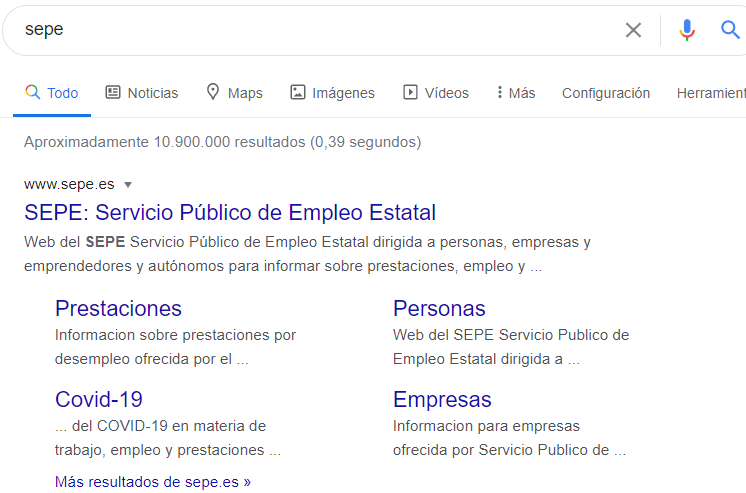This screenshot has width=746, height=493.
Task: Open the Configuración menu
Action: coord(605,93)
